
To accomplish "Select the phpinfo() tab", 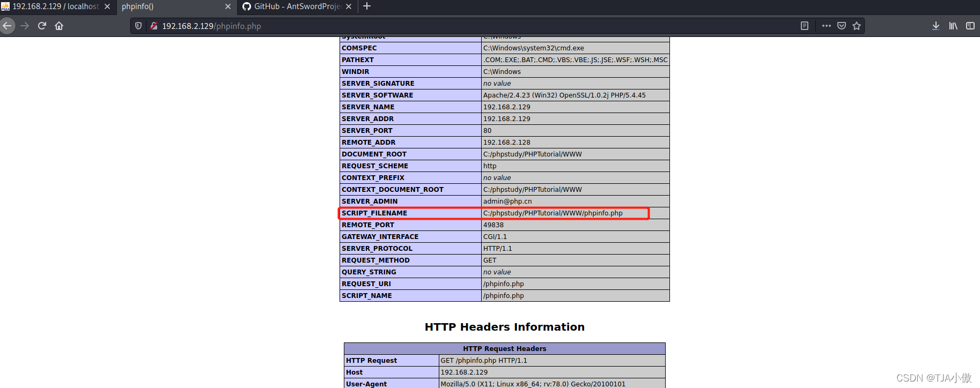I will click(176, 6).
